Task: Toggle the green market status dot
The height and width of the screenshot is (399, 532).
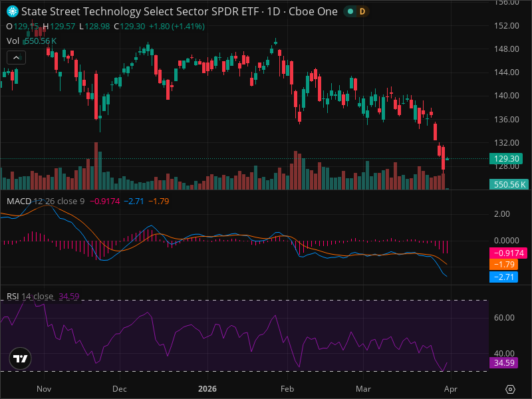Action: click(x=350, y=11)
